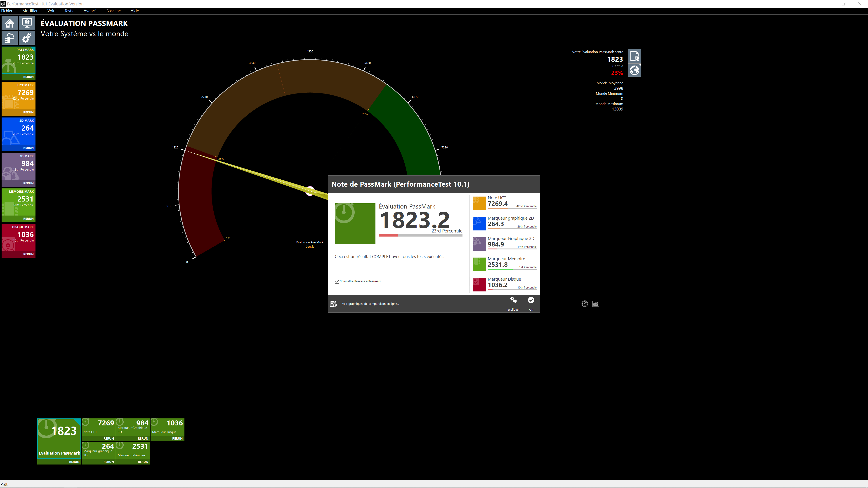Switch to the distribution chart icon

click(595, 304)
